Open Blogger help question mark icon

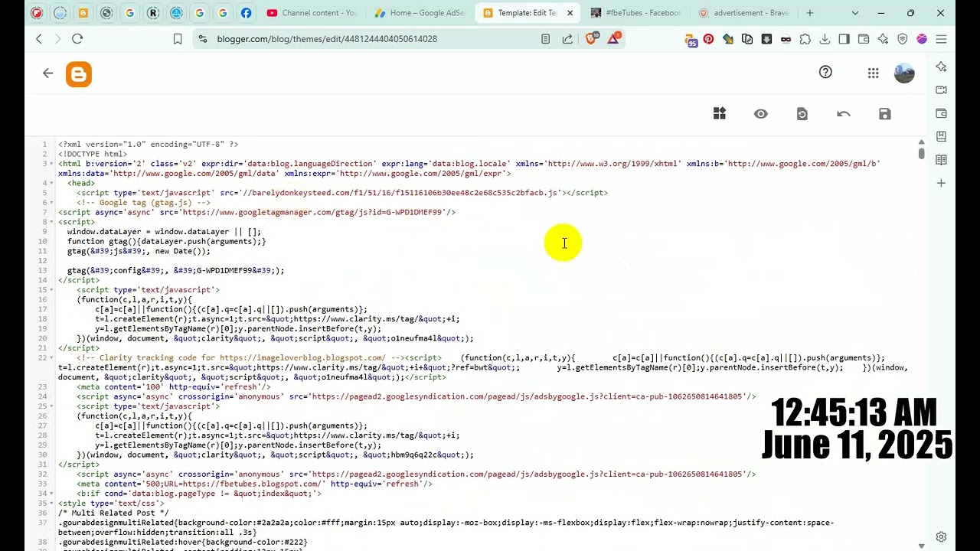point(825,72)
